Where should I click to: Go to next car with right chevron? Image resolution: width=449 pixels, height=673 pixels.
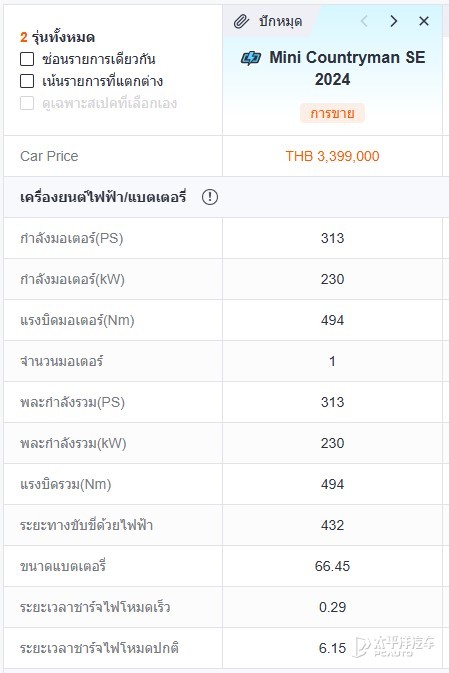pos(393,21)
